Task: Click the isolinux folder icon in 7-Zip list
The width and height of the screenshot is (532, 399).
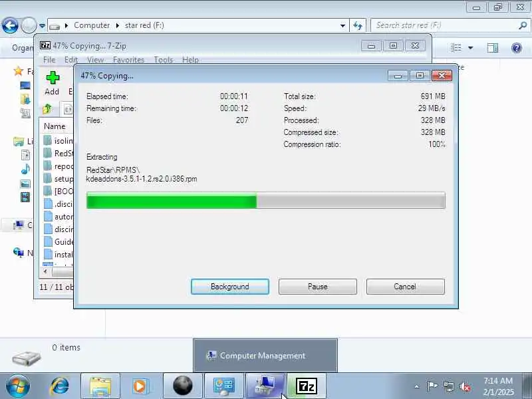Action: (x=48, y=140)
